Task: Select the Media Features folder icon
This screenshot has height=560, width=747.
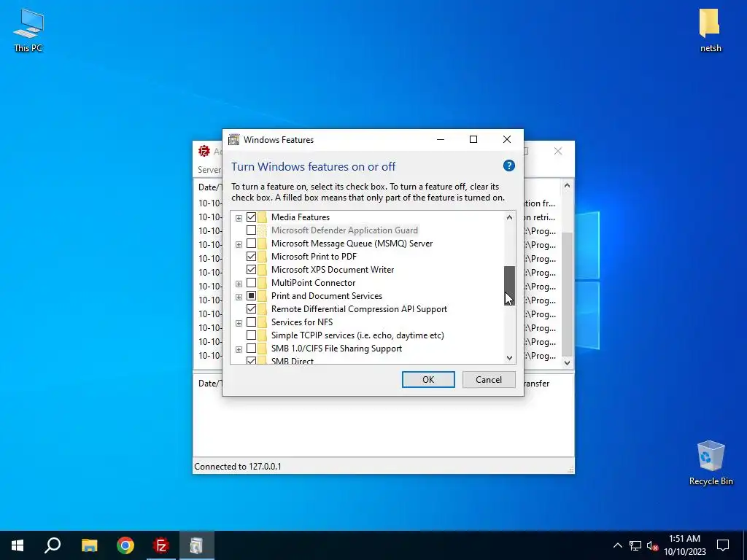Action: (x=262, y=217)
